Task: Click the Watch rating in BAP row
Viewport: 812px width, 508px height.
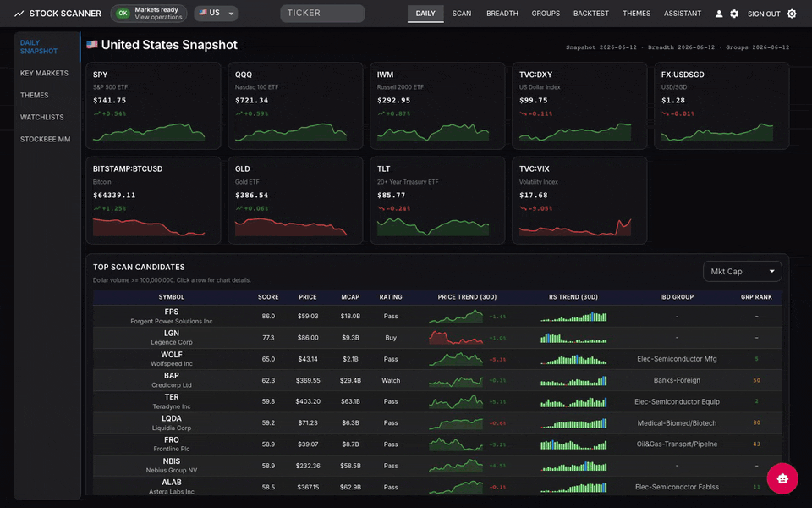Action: [x=391, y=380]
